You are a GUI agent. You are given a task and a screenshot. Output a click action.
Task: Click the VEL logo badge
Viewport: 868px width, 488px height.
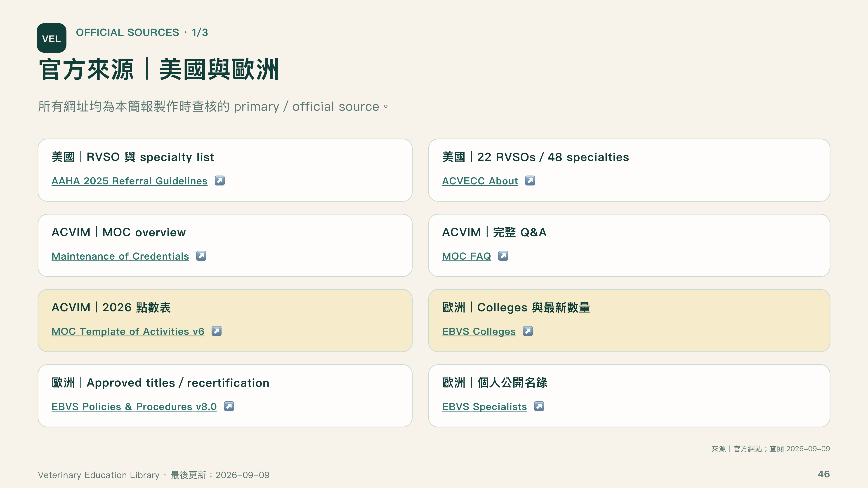coord(51,38)
